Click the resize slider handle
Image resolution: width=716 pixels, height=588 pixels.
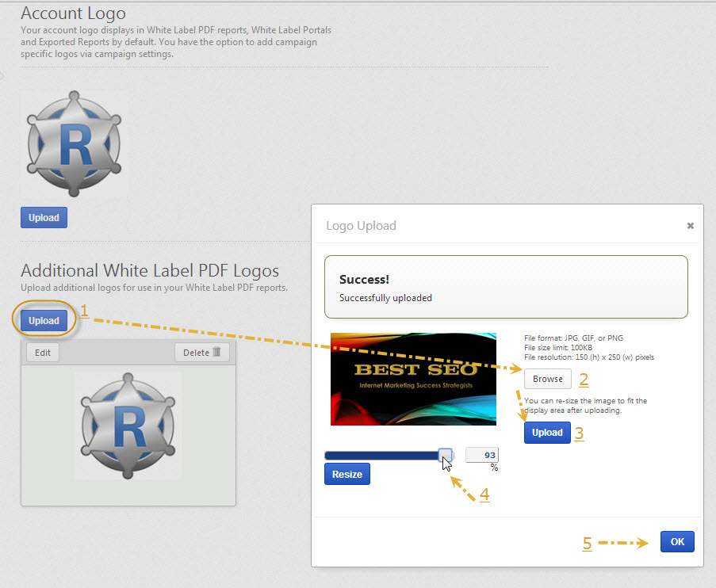tap(445, 455)
